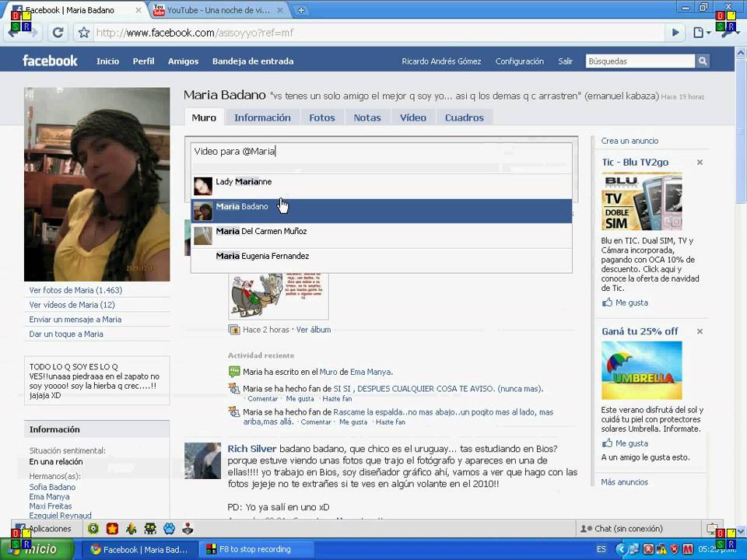Click Crea un anuncio

click(630, 141)
